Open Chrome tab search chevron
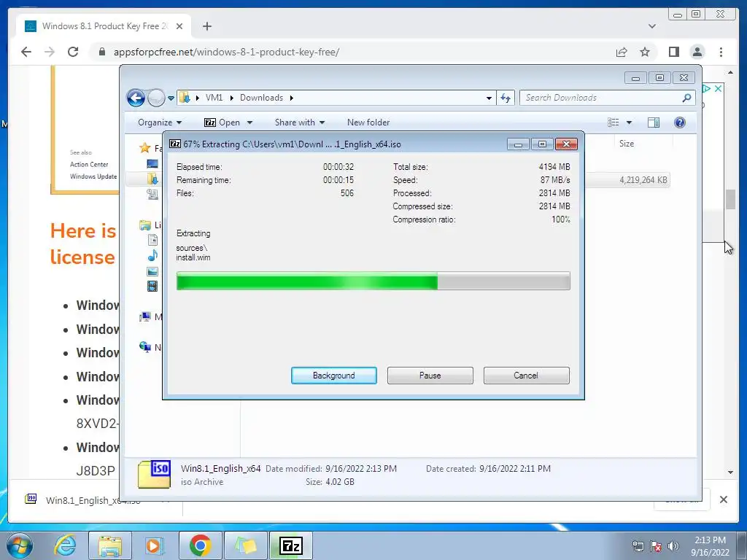 [x=652, y=26]
